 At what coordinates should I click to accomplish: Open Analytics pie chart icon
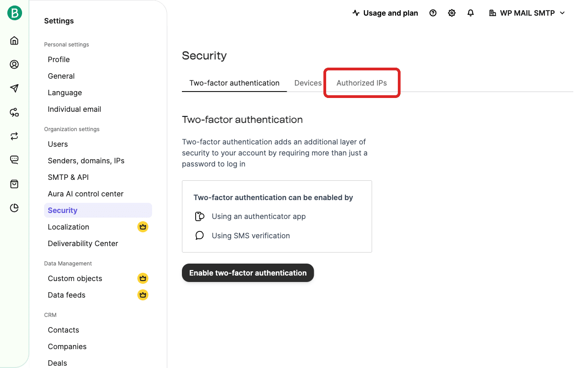pyautogui.click(x=14, y=208)
